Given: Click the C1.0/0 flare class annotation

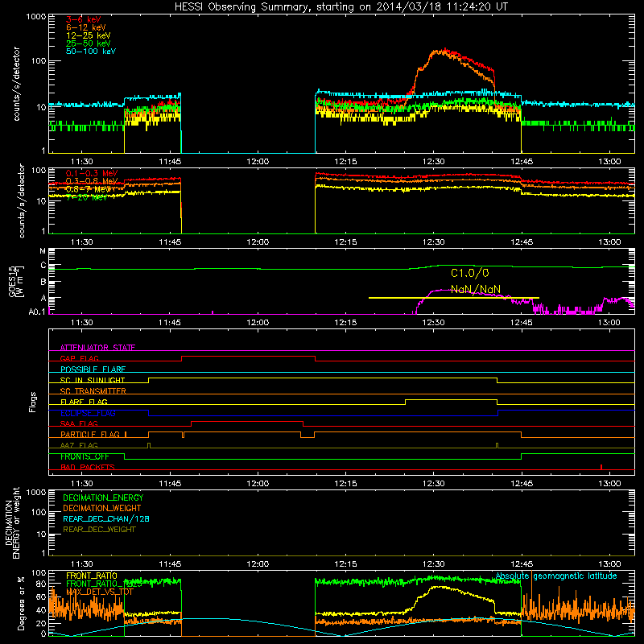Looking at the screenshot, I should pos(470,273).
